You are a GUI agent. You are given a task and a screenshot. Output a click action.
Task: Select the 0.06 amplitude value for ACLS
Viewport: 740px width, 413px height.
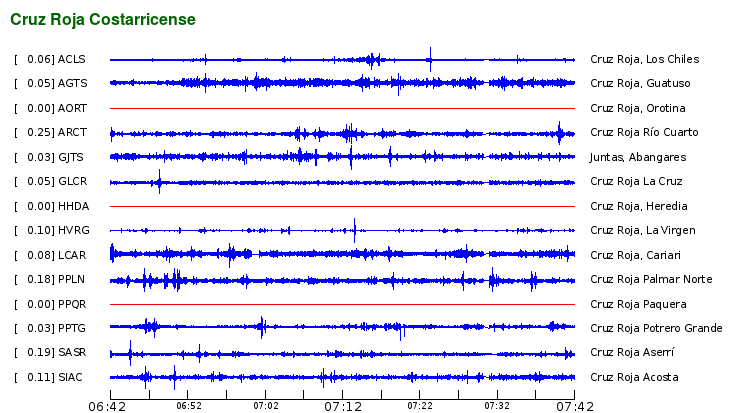[x=39, y=59]
